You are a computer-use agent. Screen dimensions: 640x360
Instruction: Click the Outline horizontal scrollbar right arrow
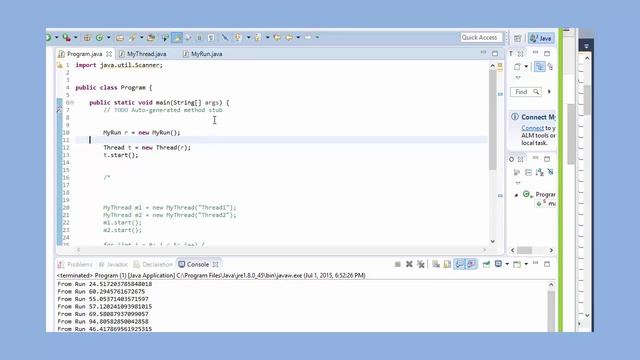pyautogui.click(x=551, y=250)
